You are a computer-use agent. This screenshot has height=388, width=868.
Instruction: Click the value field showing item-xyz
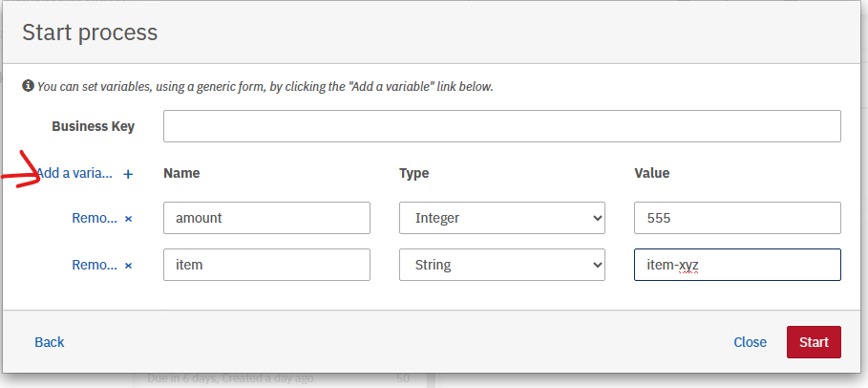coord(736,265)
